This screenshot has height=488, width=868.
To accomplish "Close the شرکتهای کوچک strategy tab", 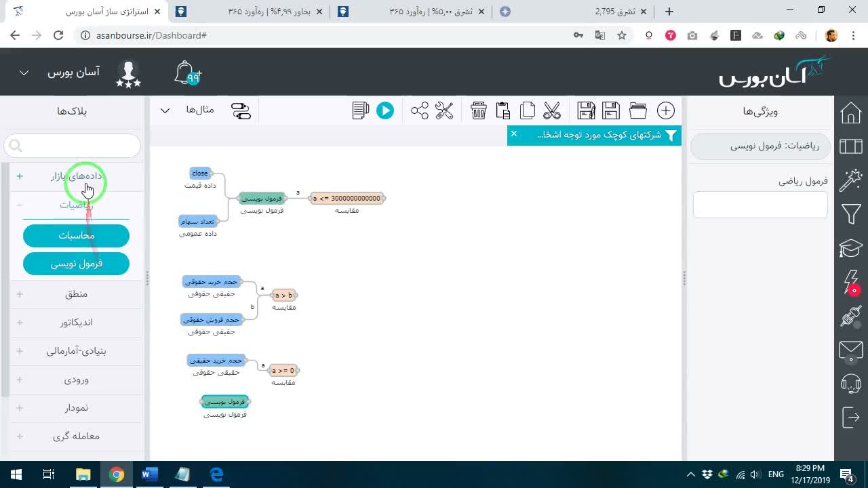I will (514, 134).
